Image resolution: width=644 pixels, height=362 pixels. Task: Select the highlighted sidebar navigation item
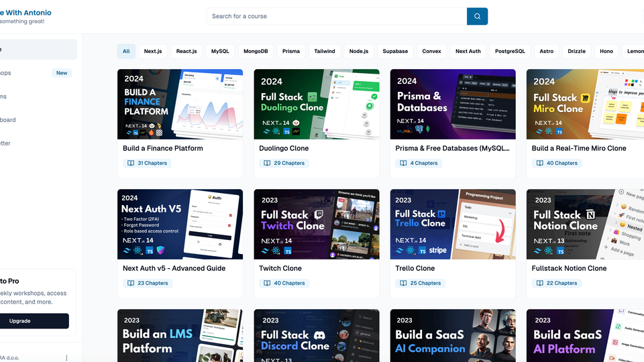coord(38,50)
